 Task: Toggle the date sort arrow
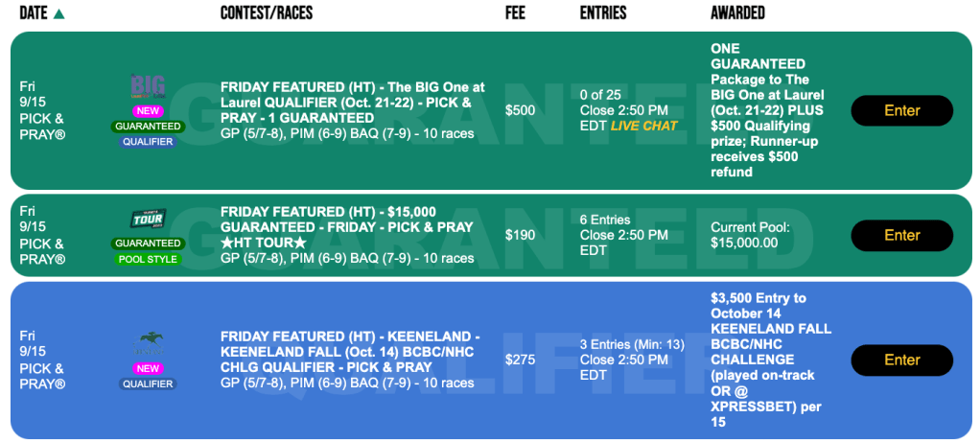59,13
